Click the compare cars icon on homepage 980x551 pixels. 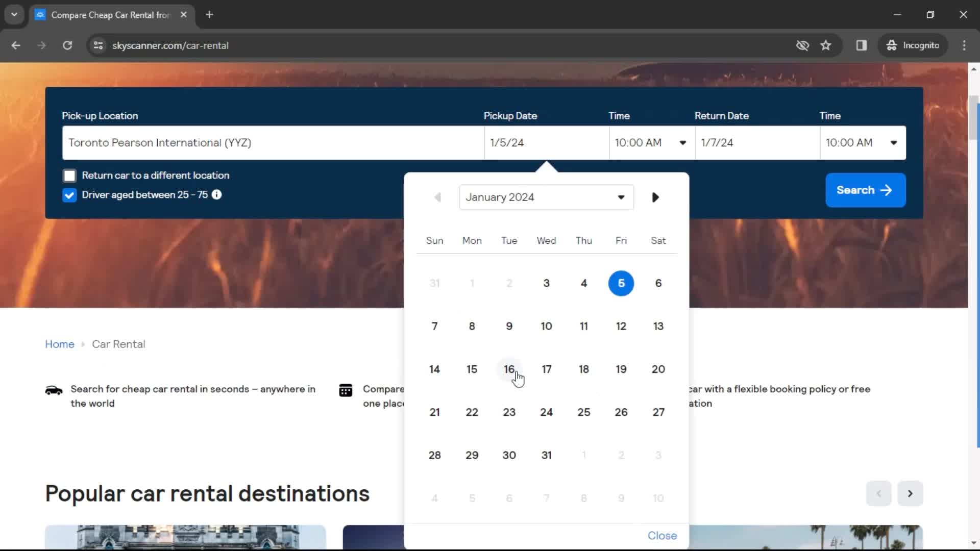[x=346, y=390]
